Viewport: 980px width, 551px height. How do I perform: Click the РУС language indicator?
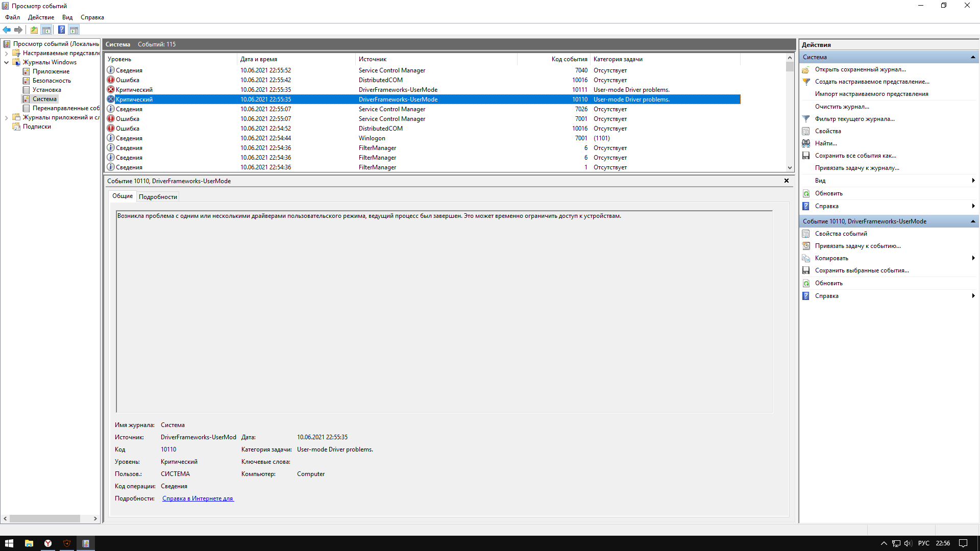[924, 543]
